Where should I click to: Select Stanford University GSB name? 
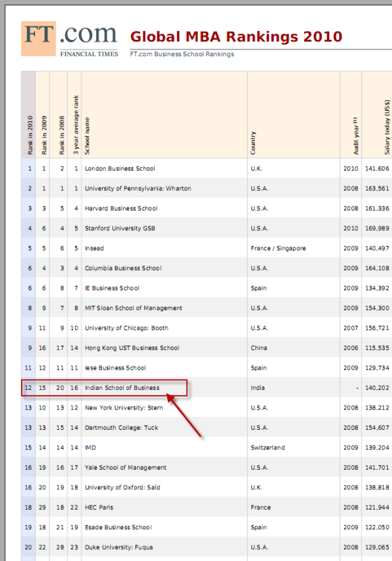(120, 228)
